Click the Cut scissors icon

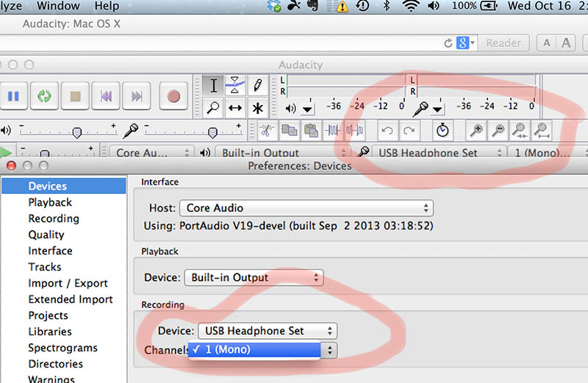(x=267, y=131)
